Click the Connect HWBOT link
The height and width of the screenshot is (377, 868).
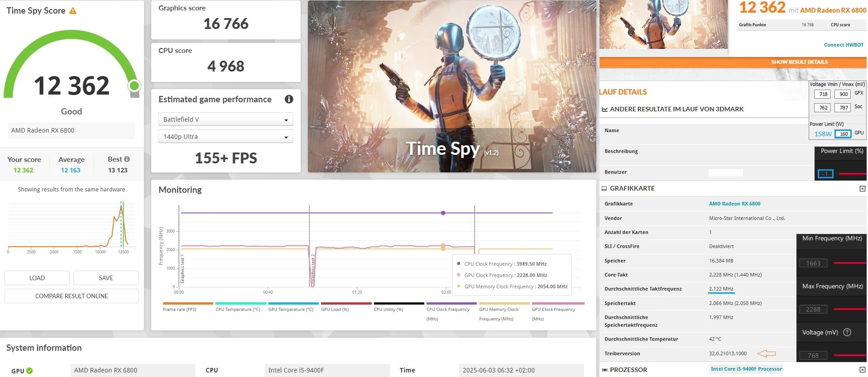[x=844, y=45]
